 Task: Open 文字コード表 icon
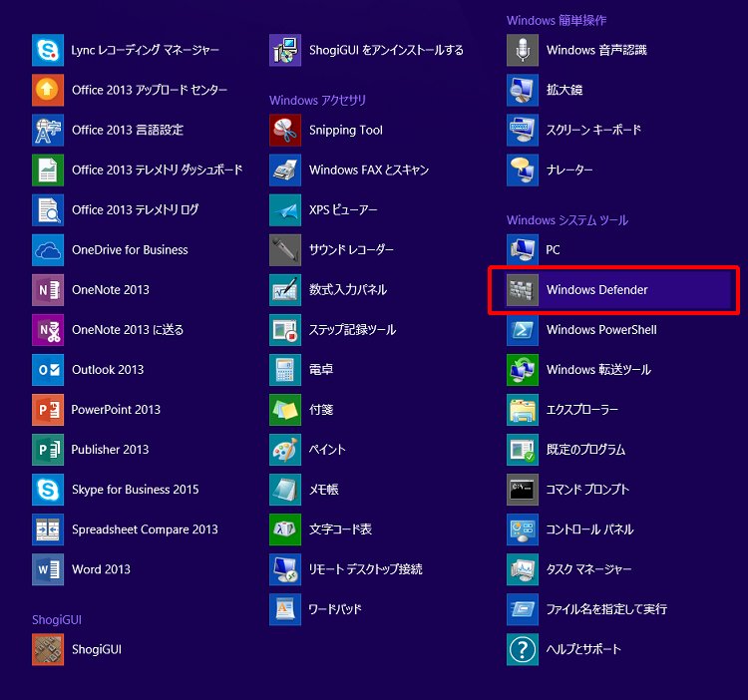[285, 529]
